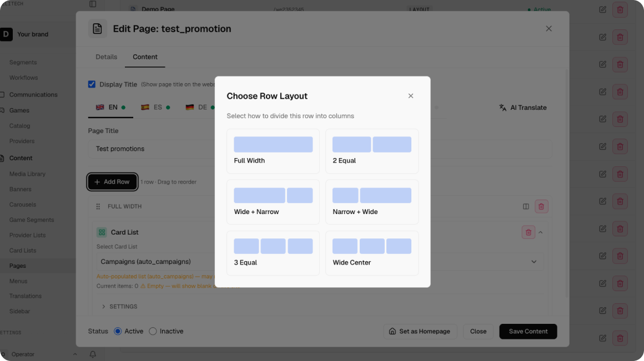Click edit icon on Demo Page row
644x361 pixels.
pos(602,9)
